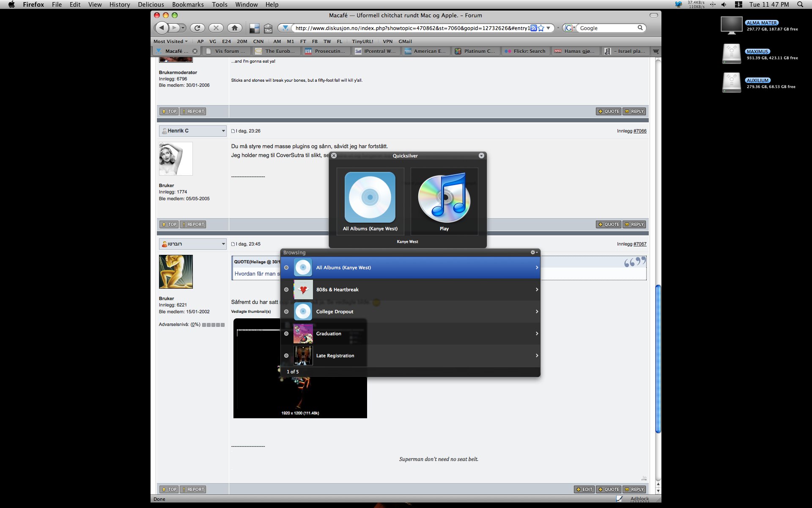Expand Graduation row arrow
This screenshot has height=508, width=812.
[x=537, y=334]
